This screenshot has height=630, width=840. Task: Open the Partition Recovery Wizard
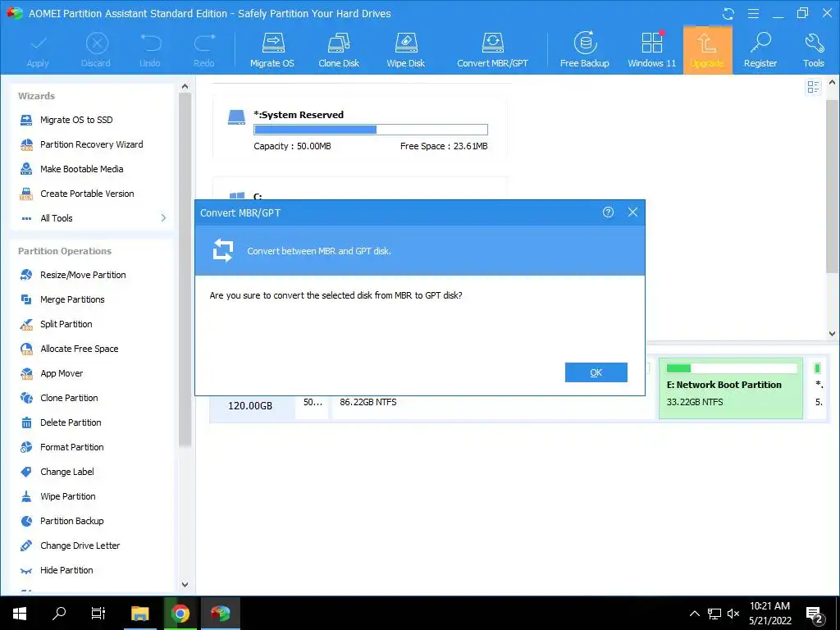[92, 144]
